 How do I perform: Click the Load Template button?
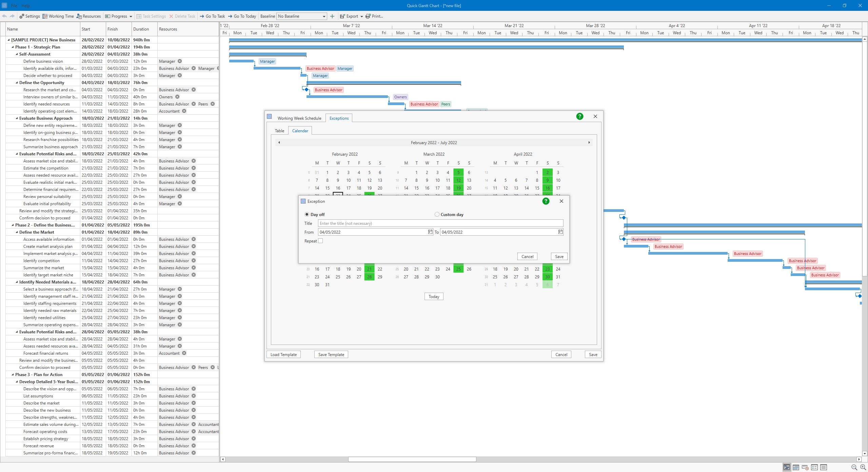(283, 354)
